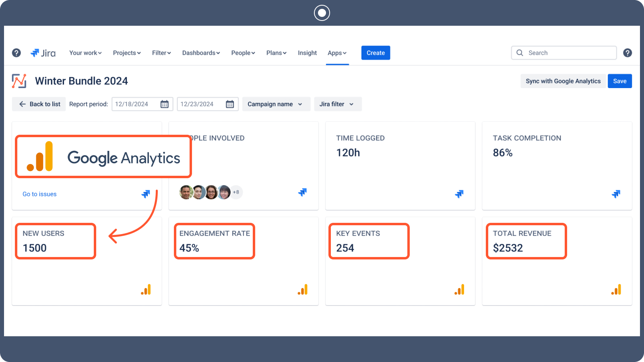
Task: Expand the Jira filter dropdown
Action: pyautogui.click(x=338, y=104)
